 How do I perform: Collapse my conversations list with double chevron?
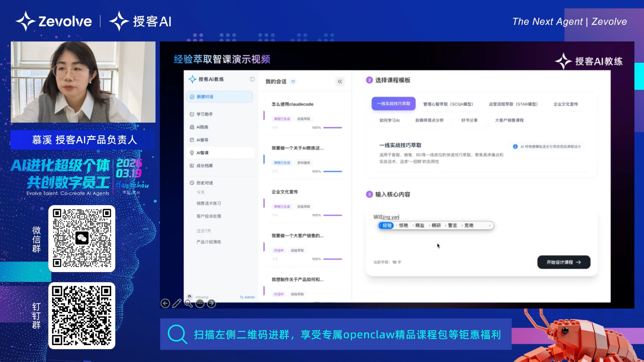pos(340,81)
